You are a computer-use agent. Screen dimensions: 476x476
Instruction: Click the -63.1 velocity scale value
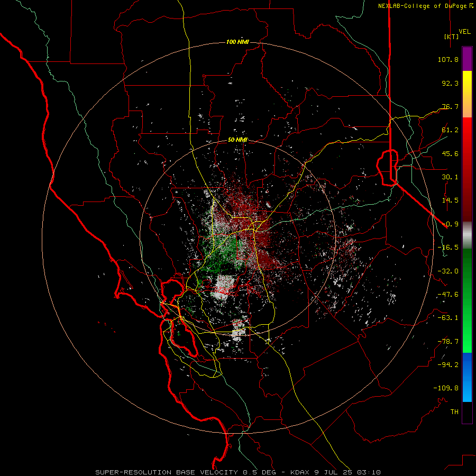tap(448, 318)
